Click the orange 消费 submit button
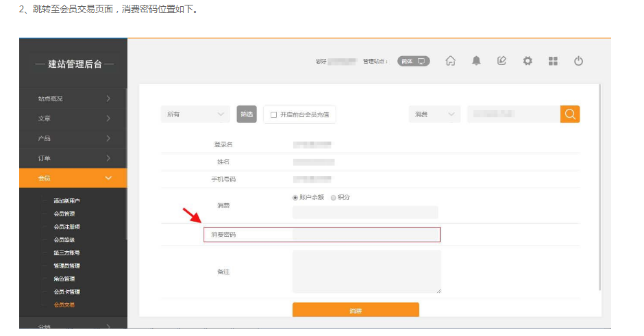The image size is (644, 336). [356, 311]
